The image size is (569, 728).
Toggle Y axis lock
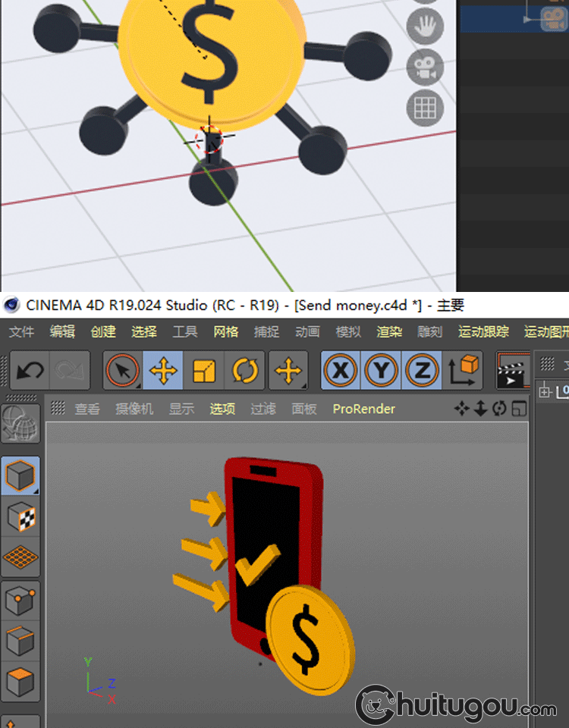coord(382,371)
